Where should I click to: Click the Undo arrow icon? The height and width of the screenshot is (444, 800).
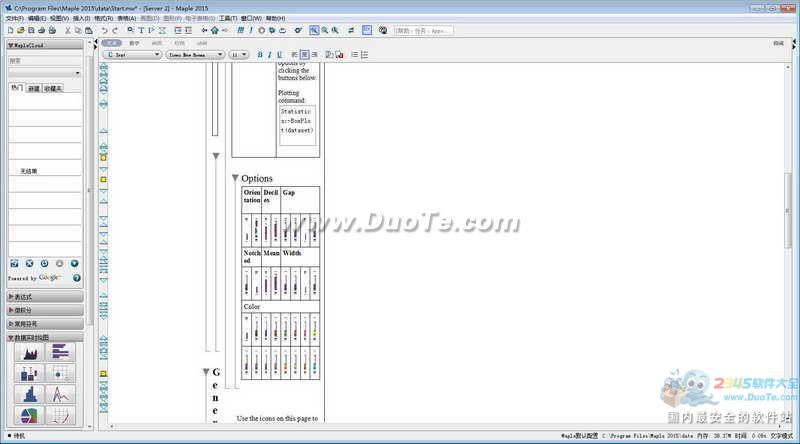104,31
